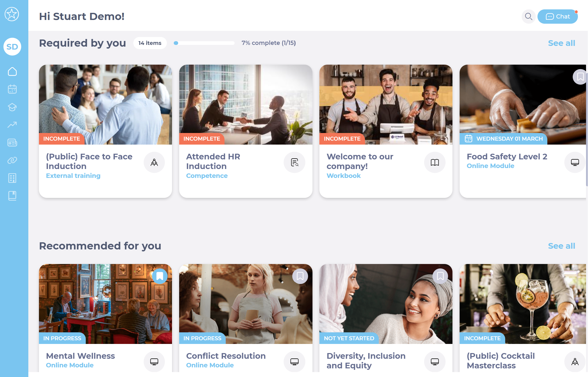Click the 7% complete (1/15) text
Viewport: 588px width, 377px height.
(269, 43)
